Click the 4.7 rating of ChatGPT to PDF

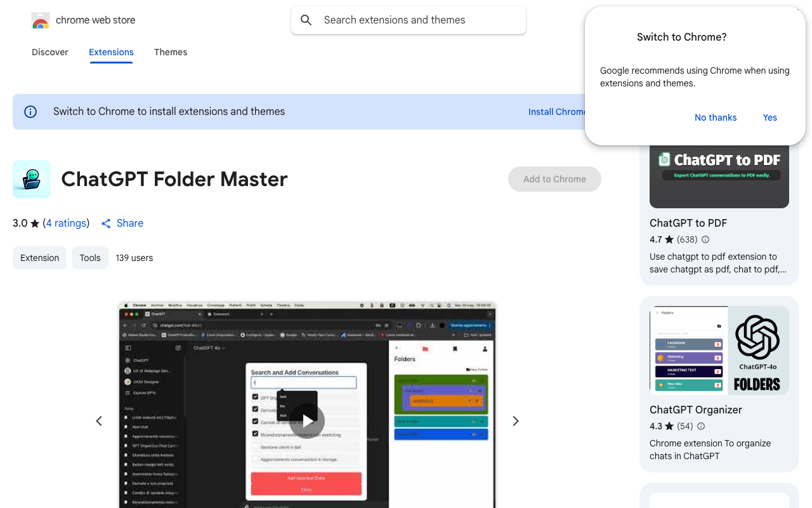click(662, 239)
